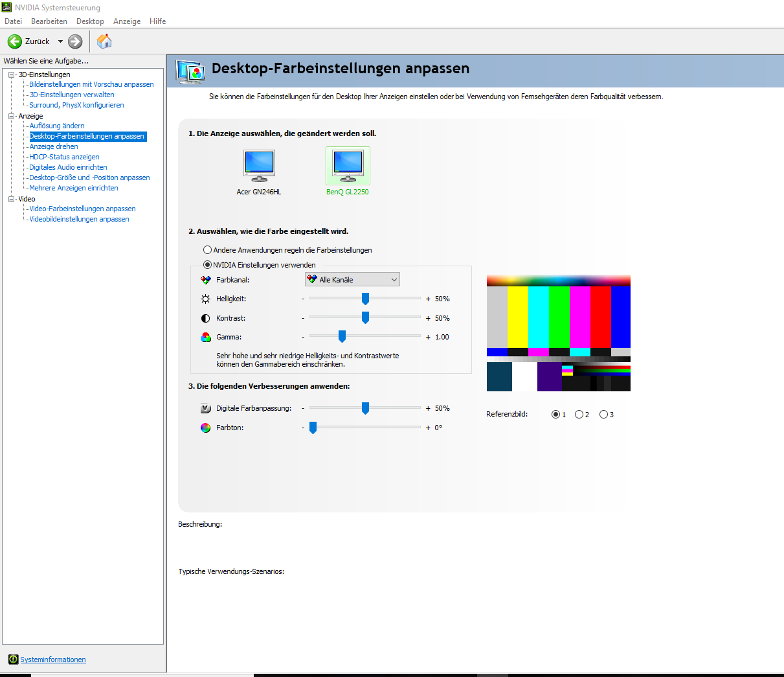Open 'Videobildeinstellungen anpassen'
784x677 pixels.
pos(79,219)
